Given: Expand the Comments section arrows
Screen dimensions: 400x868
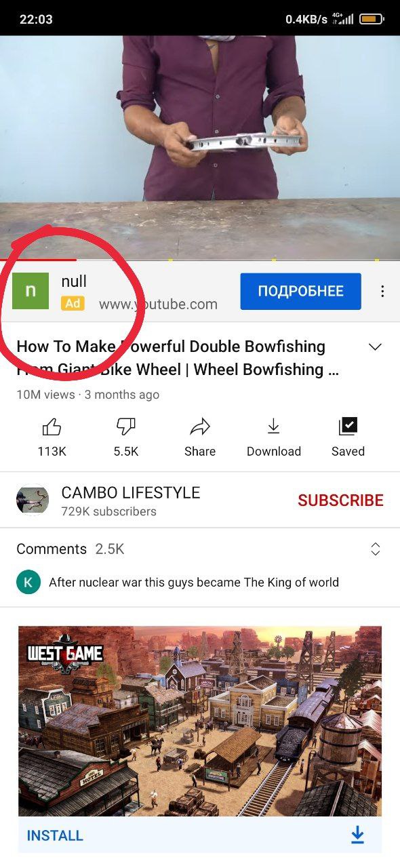Looking at the screenshot, I should coord(376,549).
